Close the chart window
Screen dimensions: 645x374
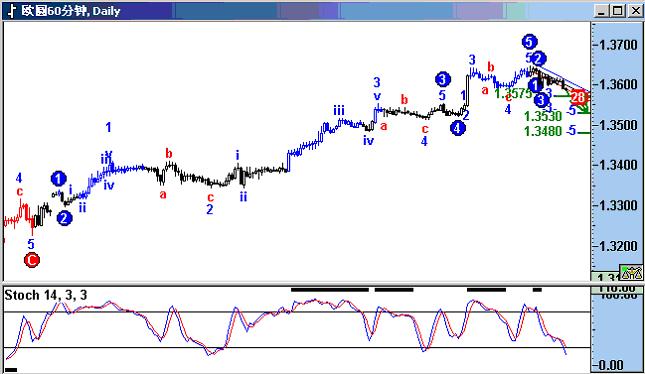click(x=636, y=11)
